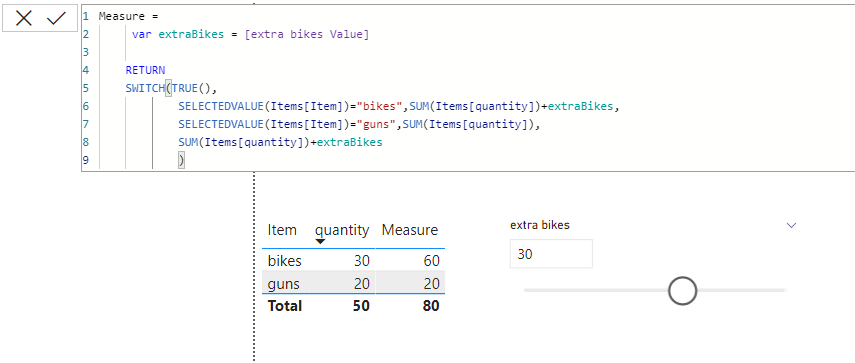
Task: Select the 'bikes' row cell
Action: point(285,261)
